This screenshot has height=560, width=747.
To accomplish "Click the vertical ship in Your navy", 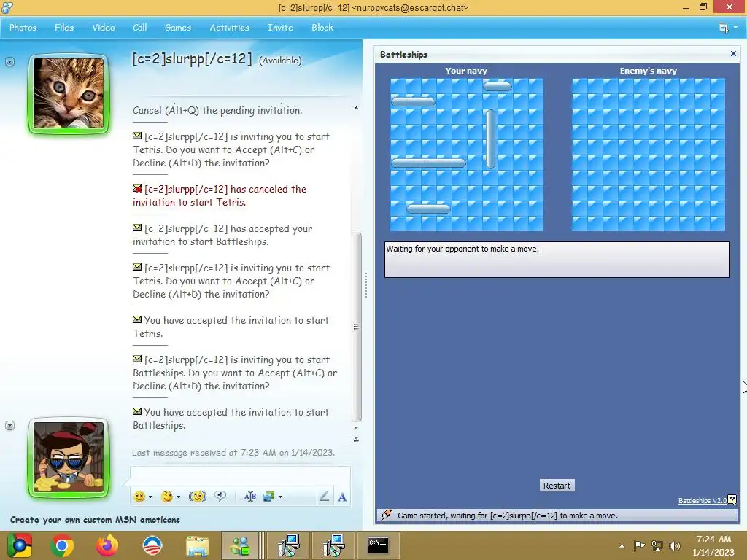I will coord(489,139).
